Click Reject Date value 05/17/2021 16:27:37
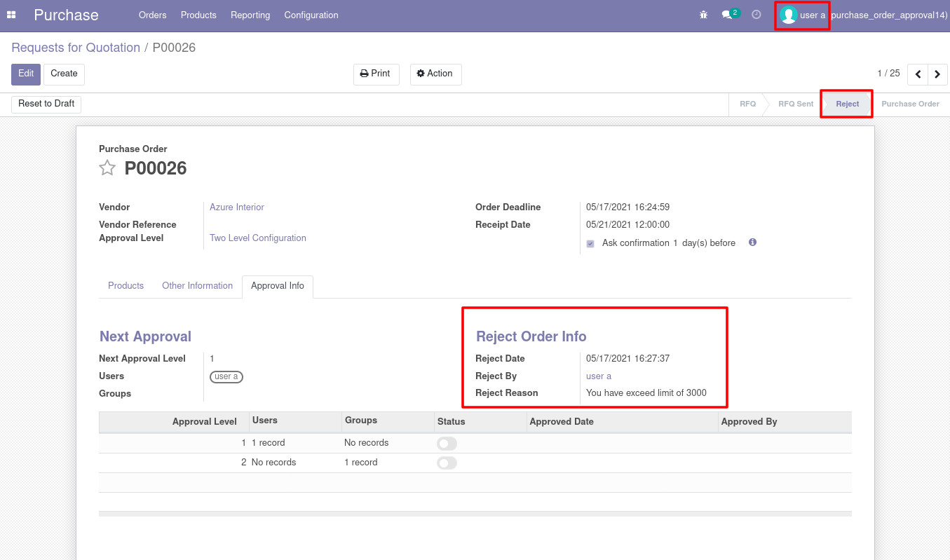This screenshot has height=560, width=950. pos(628,359)
